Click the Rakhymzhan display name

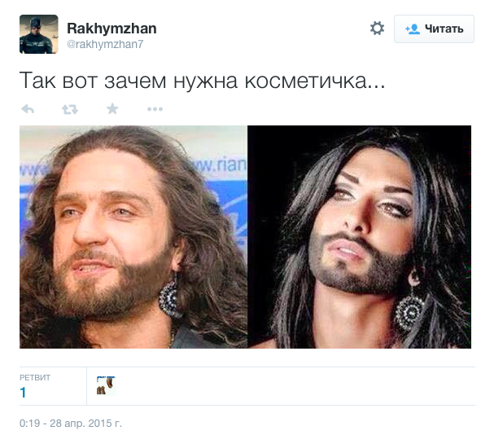(112, 29)
